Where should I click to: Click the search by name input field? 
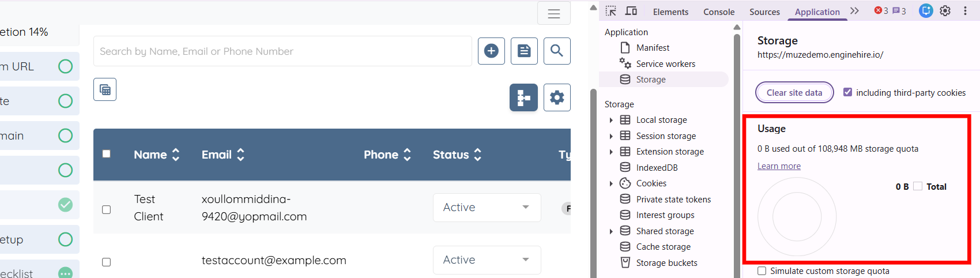tap(282, 51)
